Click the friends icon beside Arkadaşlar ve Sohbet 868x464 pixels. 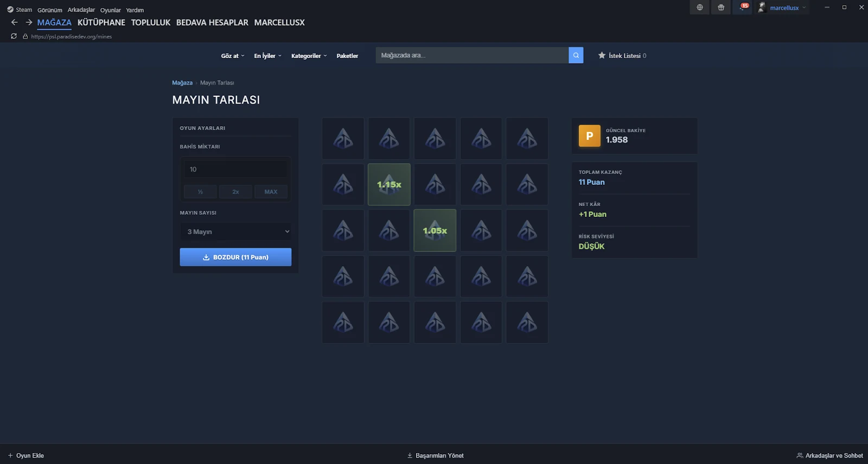(x=800, y=455)
